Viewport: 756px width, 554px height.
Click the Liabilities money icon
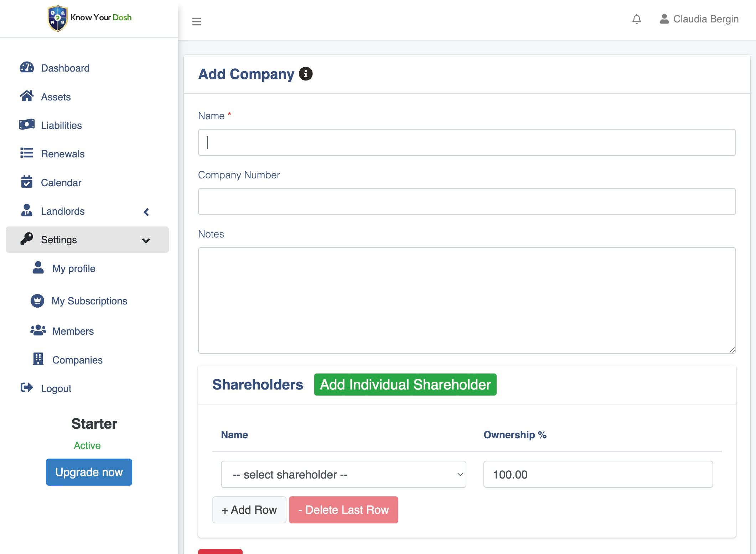(27, 125)
